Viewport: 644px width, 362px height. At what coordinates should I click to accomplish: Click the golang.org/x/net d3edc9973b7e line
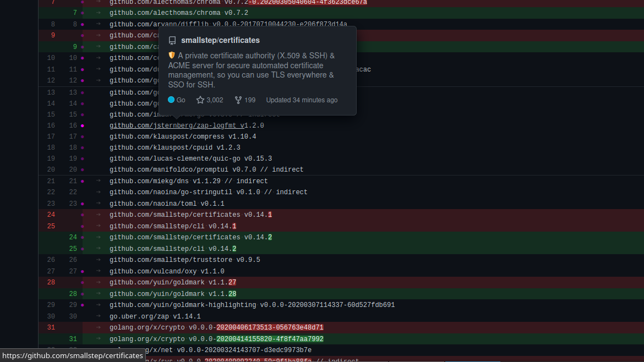228,350
